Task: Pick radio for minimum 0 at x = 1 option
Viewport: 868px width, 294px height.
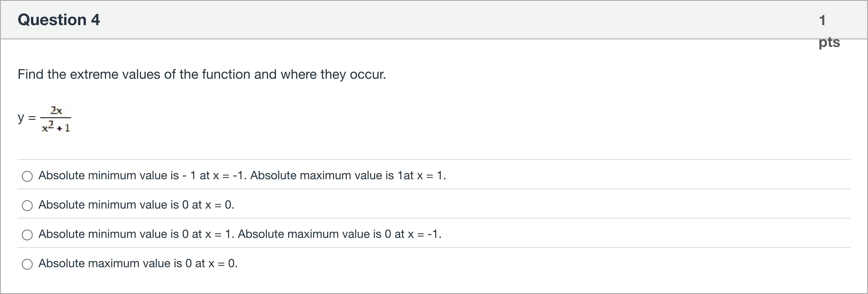Action: point(27,235)
